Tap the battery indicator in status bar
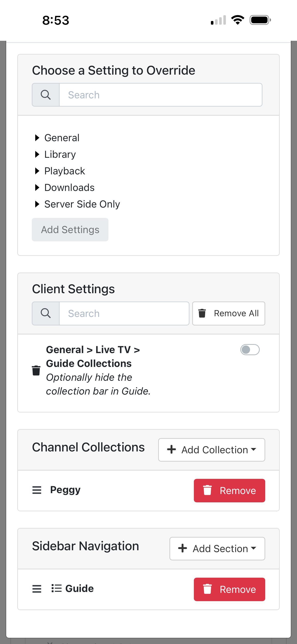 [x=260, y=20]
